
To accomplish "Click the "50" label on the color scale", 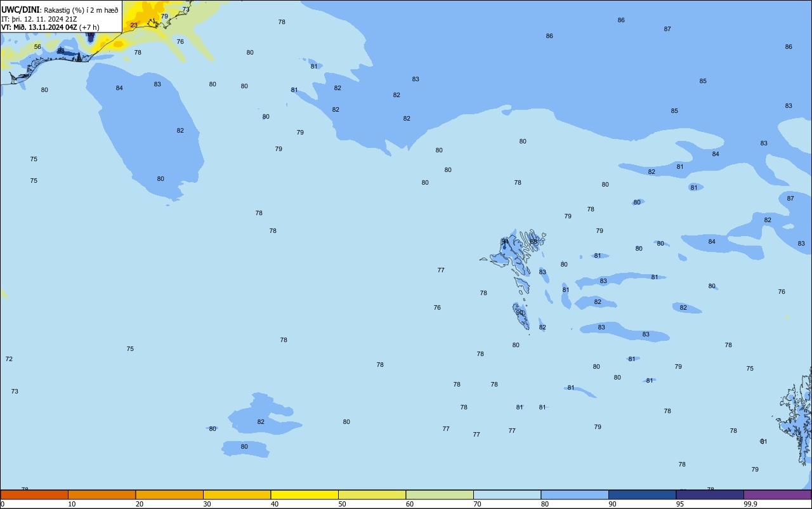I will click(x=342, y=504).
